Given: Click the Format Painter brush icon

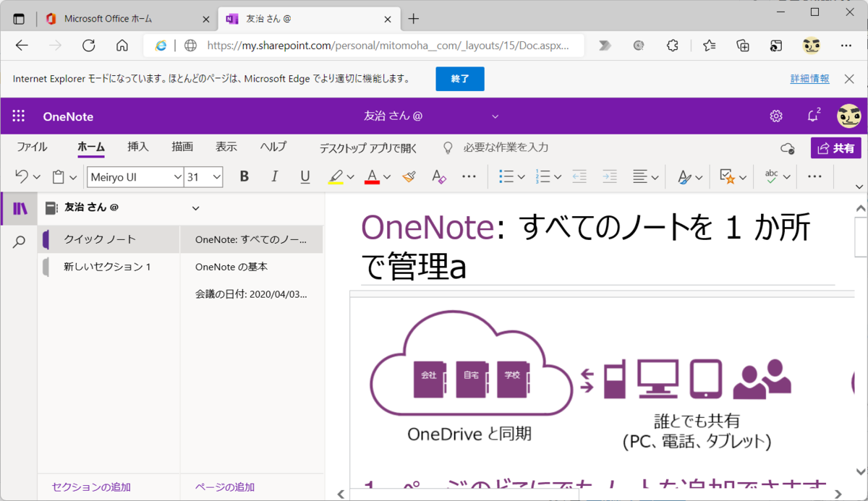Looking at the screenshot, I should (x=409, y=176).
